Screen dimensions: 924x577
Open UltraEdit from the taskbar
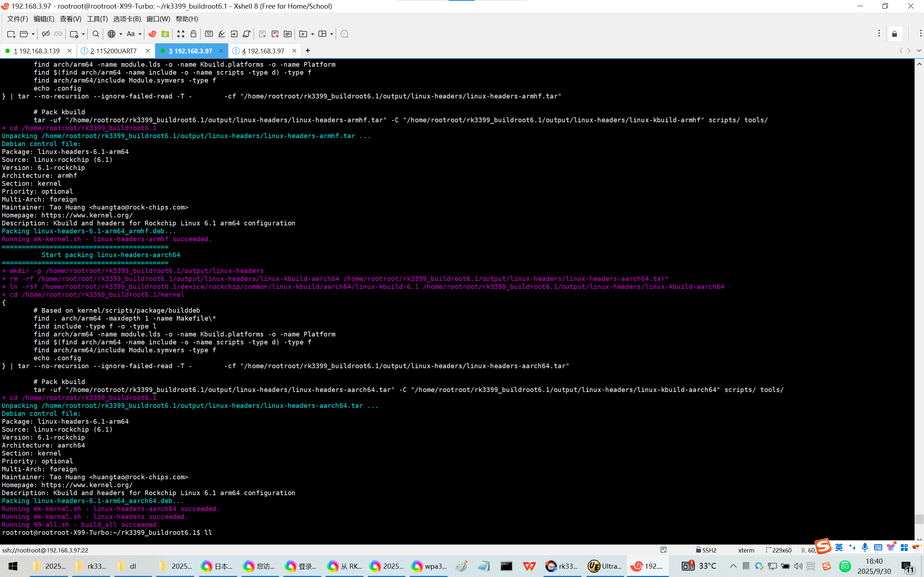(605, 566)
